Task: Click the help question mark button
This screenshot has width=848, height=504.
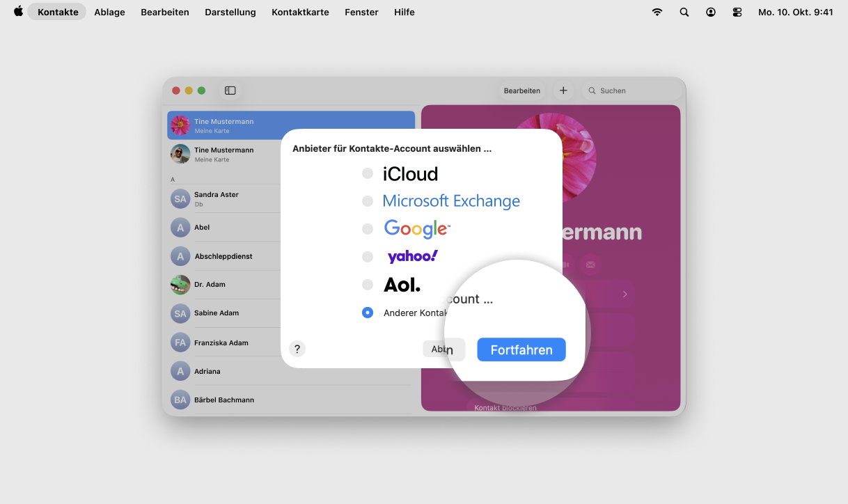Action: click(297, 349)
